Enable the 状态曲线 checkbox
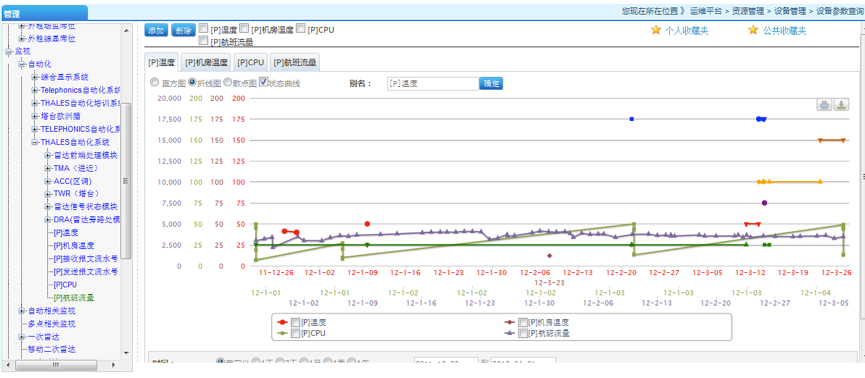This screenshot has height=378, width=865. pyautogui.click(x=263, y=82)
